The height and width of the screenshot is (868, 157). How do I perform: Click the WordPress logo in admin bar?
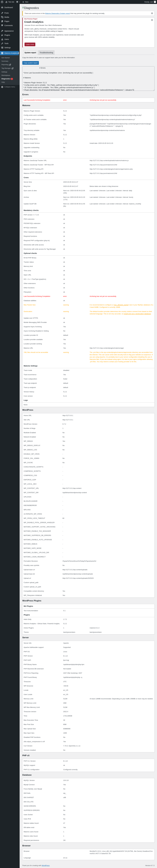(2, 2)
